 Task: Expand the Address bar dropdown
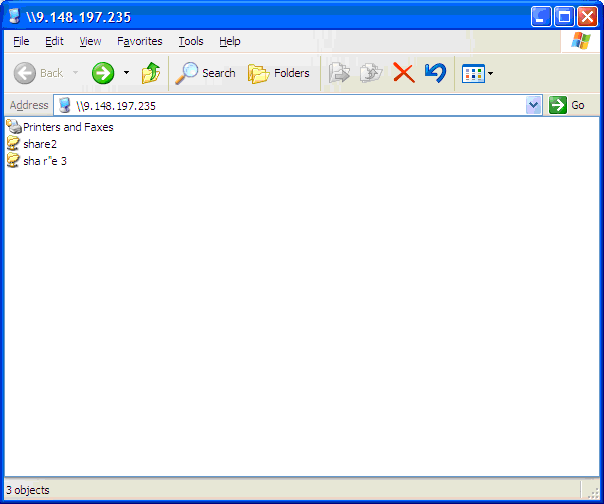(534, 105)
